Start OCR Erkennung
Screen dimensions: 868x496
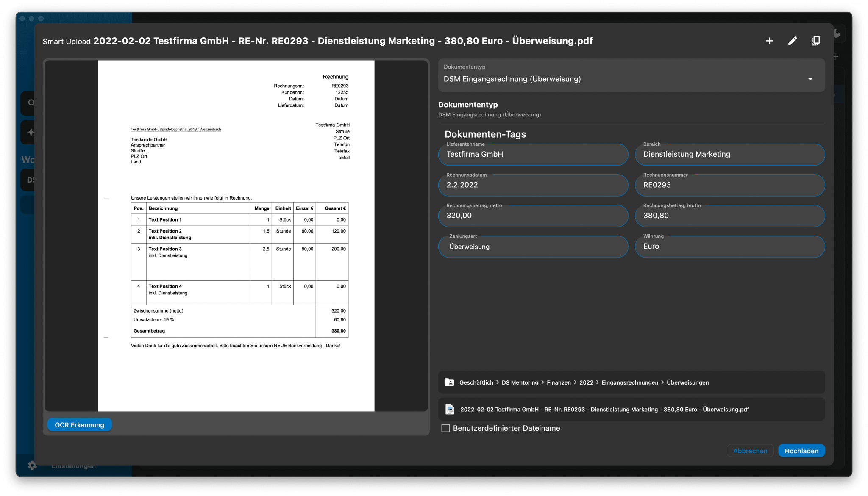pos(79,425)
